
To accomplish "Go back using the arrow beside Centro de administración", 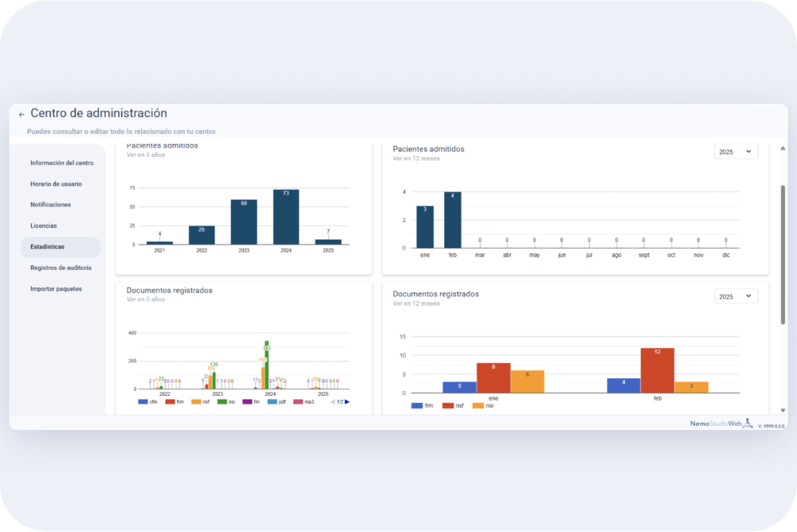I will pos(22,115).
